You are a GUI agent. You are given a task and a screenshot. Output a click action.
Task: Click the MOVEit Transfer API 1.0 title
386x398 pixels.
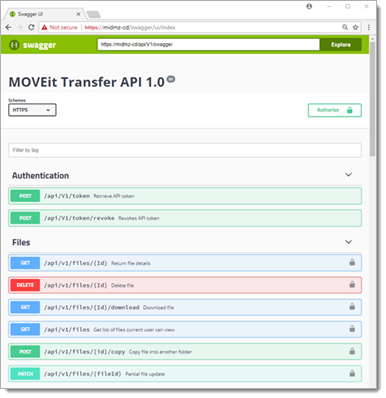click(87, 82)
